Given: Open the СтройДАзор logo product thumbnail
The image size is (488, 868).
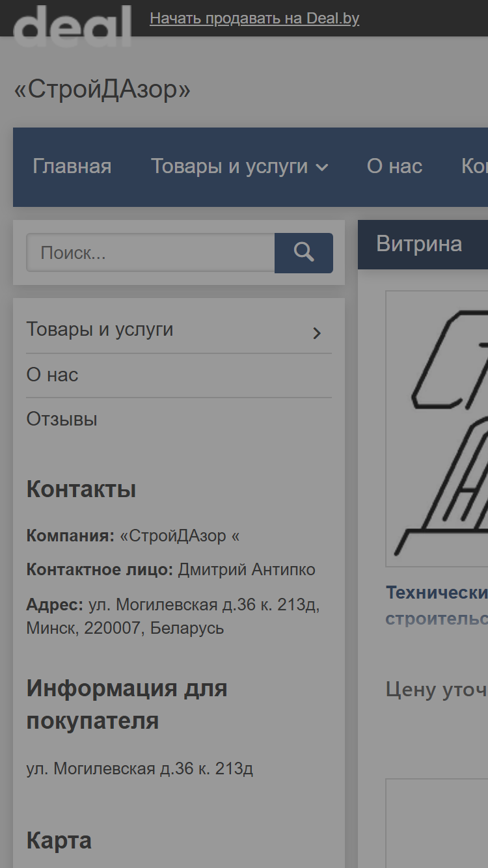Looking at the screenshot, I should pyautogui.click(x=437, y=428).
